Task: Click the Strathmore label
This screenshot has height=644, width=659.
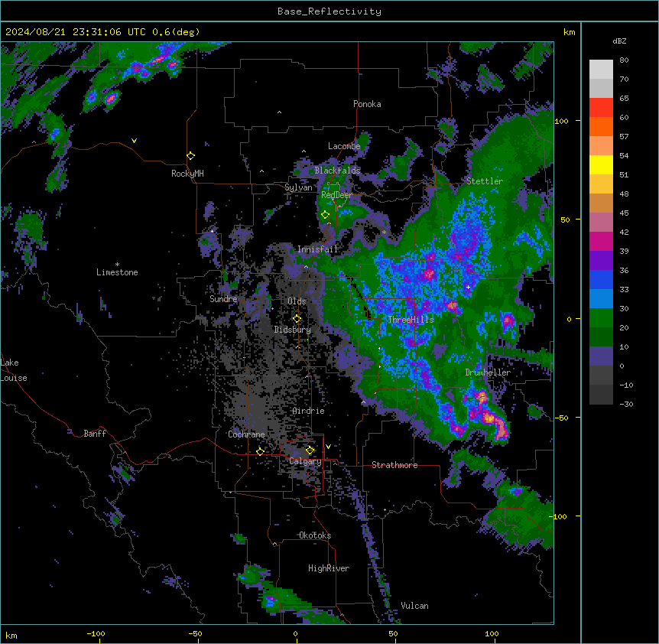Action: 394,465
